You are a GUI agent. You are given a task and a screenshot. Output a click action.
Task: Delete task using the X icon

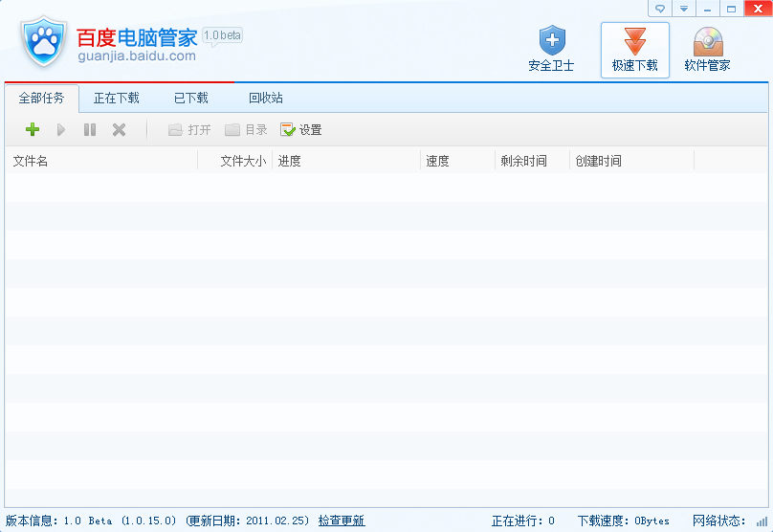(x=119, y=130)
